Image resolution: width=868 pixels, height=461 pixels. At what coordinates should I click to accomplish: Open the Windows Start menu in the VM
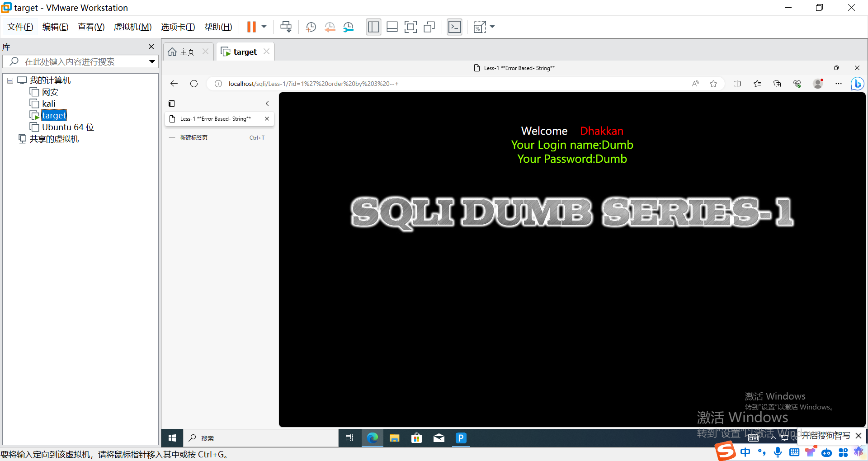click(172, 438)
